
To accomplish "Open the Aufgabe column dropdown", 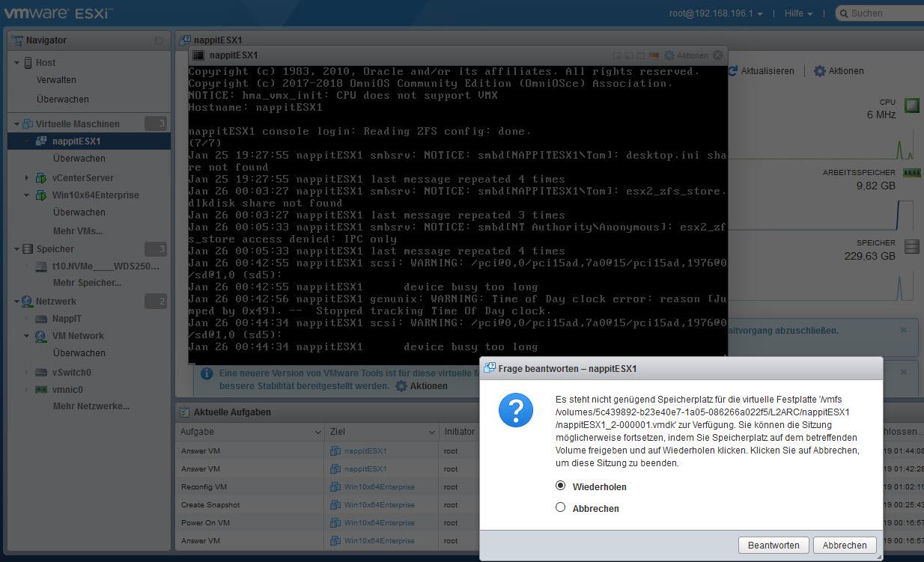I will pyautogui.click(x=317, y=432).
